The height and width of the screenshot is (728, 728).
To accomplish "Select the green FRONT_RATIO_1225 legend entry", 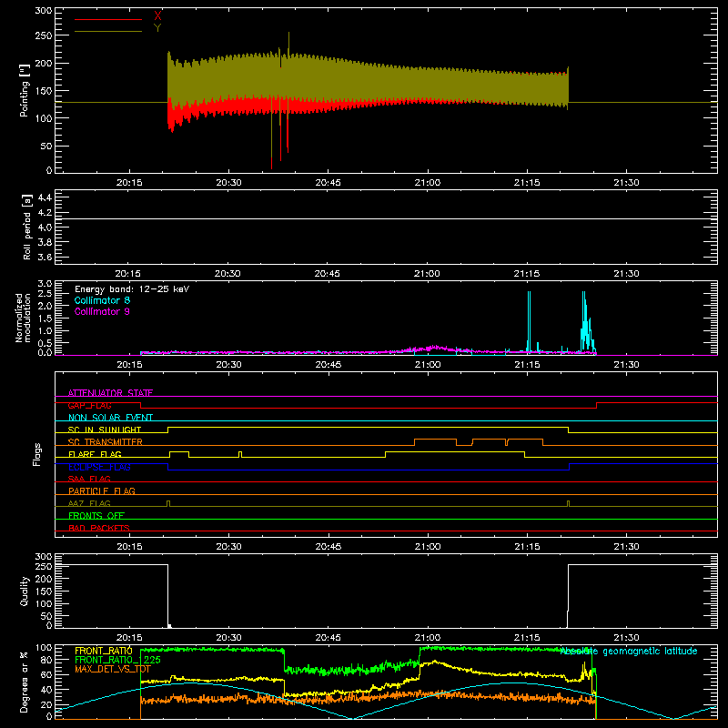I will pyautogui.click(x=117, y=660).
